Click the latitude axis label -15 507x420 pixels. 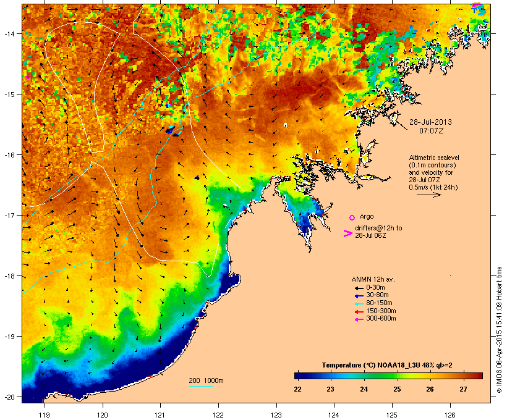point(9,94)
